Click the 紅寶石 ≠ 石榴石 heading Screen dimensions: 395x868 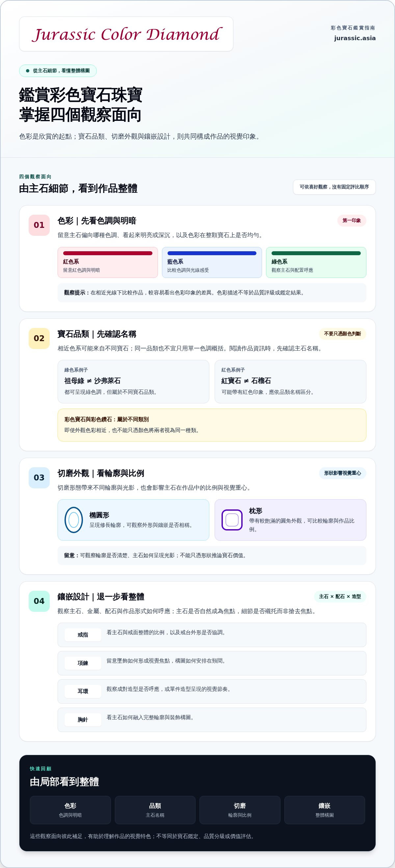[x=246, y=381]
